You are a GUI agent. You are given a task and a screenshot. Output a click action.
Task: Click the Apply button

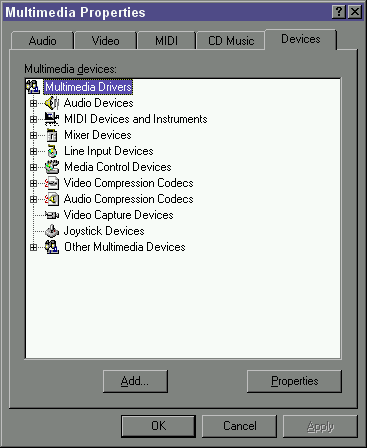pyautogui.click(x=320, y=426)
